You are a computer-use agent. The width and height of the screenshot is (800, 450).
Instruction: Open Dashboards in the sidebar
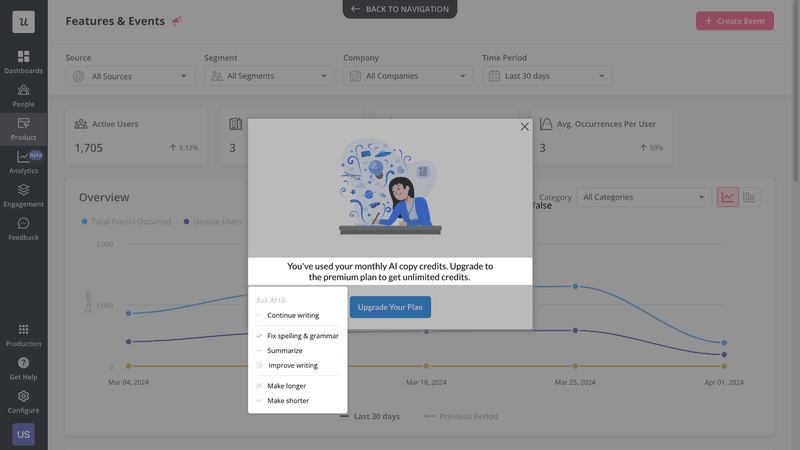point(23,57)
